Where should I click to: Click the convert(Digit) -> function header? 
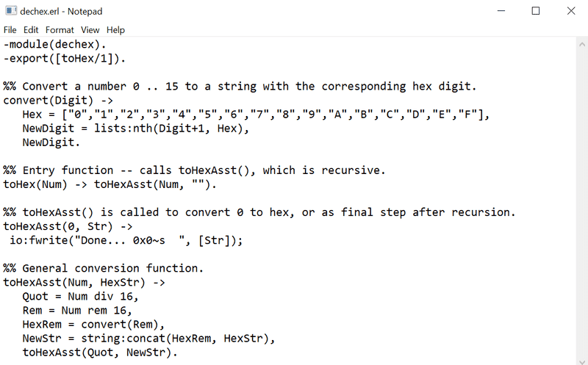pos(57,100)
